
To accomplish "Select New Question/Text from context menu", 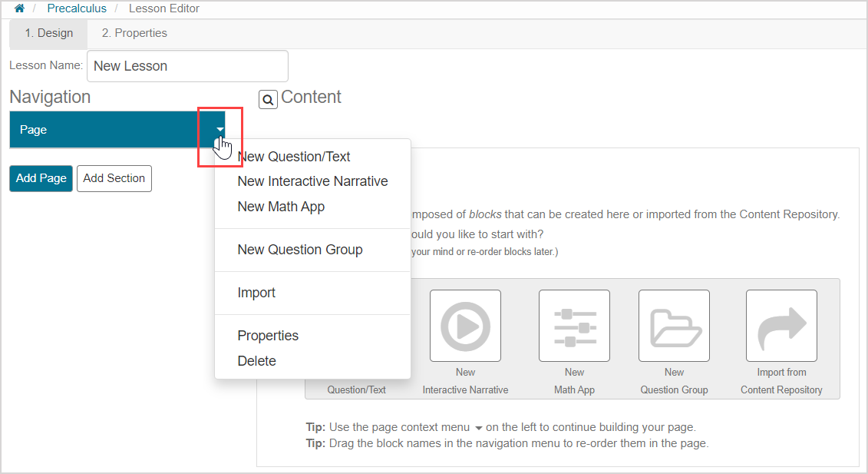I will (294, 157).
